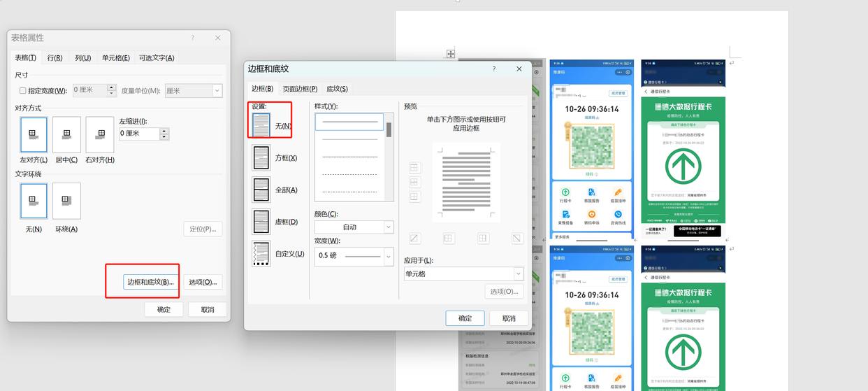This screenshot has width=868, height=391.
Task: Click the 边框和底纹(B)... button
Action: (x=150, y=282)
